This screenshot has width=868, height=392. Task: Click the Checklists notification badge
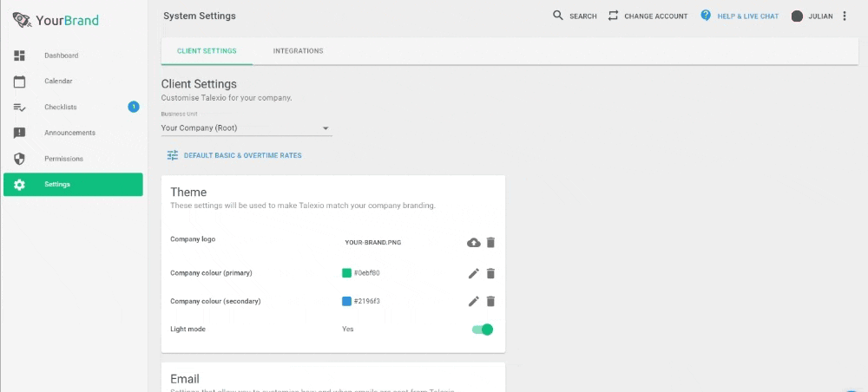pos(134,107)
